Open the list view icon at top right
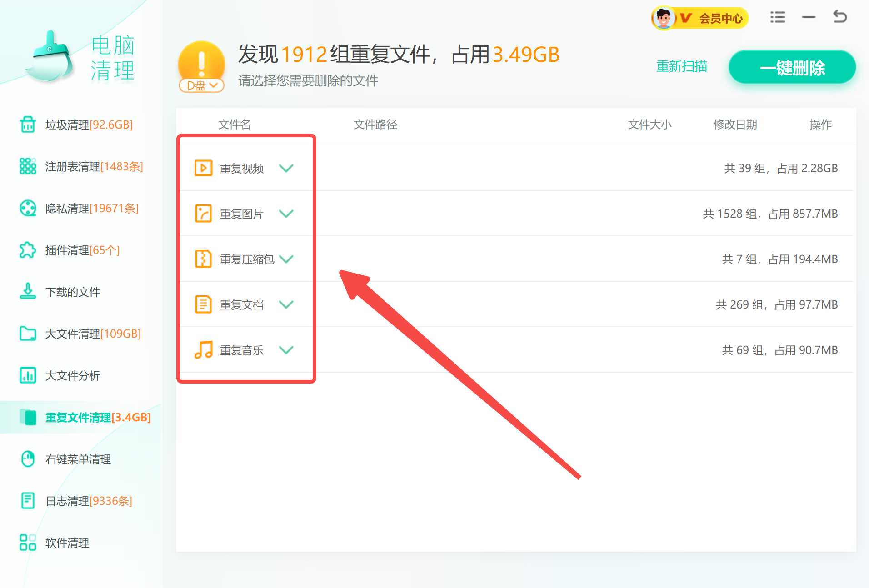Screen dimensions: 869x588 tap(778, 16)
